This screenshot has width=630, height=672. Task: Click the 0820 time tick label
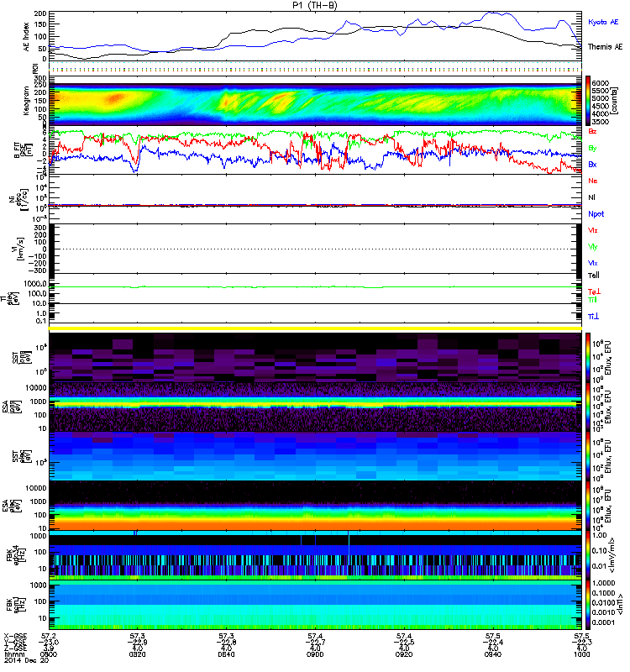(x=137, y=654)
